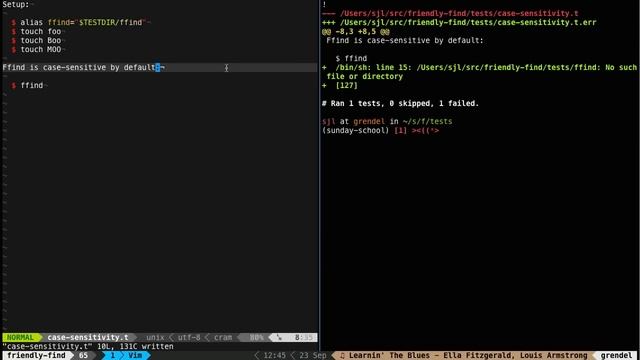Click the (sunday-school) branch label in prompt

356,131
